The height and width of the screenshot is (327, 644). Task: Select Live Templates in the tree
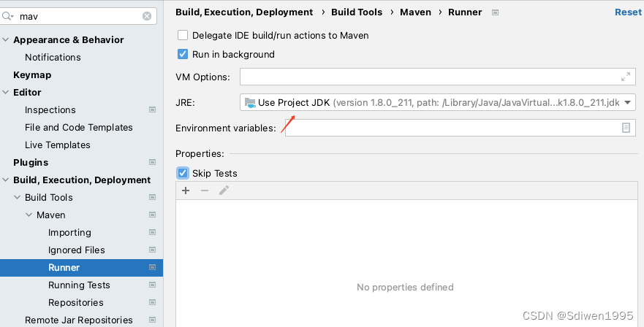coord(58,145)
